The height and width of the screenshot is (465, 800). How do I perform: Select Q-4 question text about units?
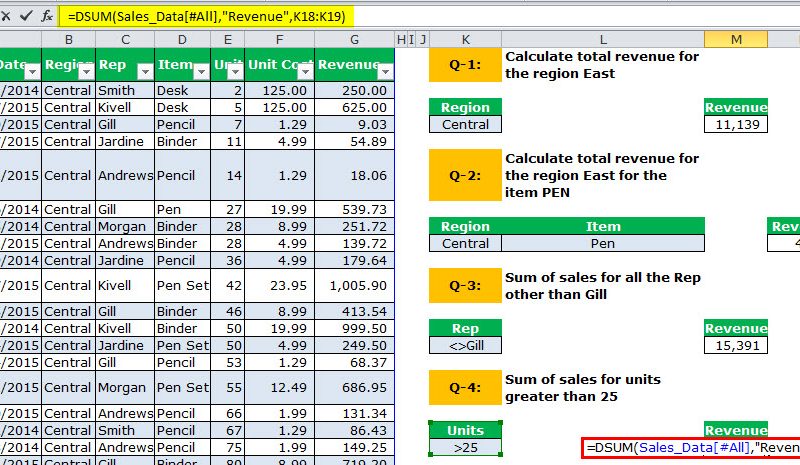[583, 388]
